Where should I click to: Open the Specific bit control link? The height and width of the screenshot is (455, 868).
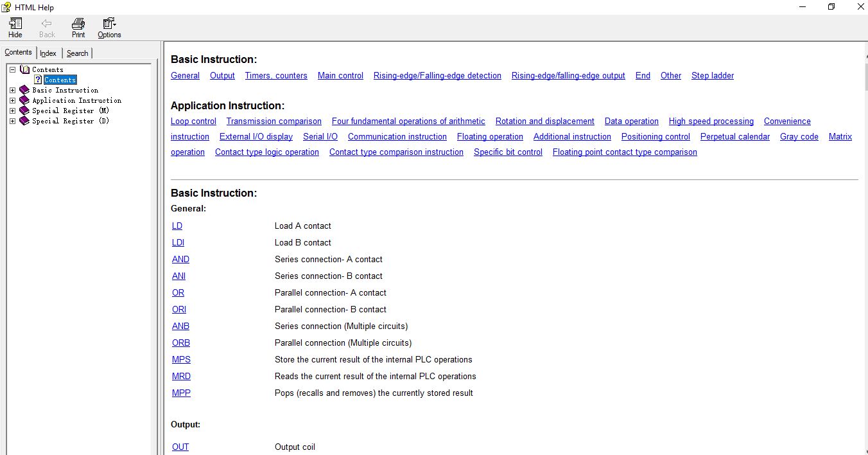coord(508,152)
